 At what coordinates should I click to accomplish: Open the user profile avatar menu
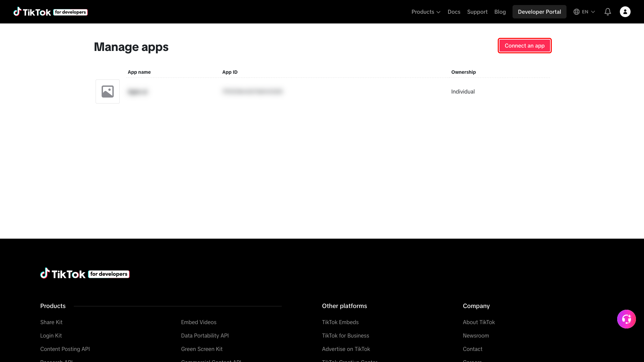pyautogui.click(x=625, y=12)
